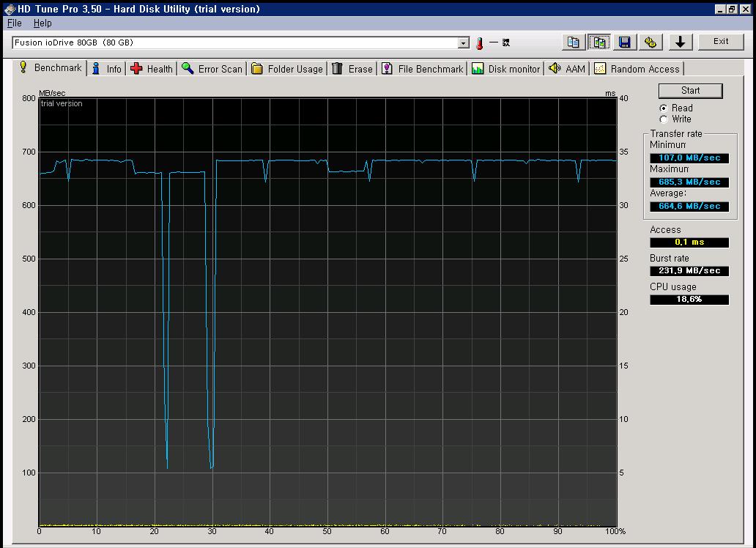
Task: Click the Disk monitor chart icon
Action: [x=478, y=69]
